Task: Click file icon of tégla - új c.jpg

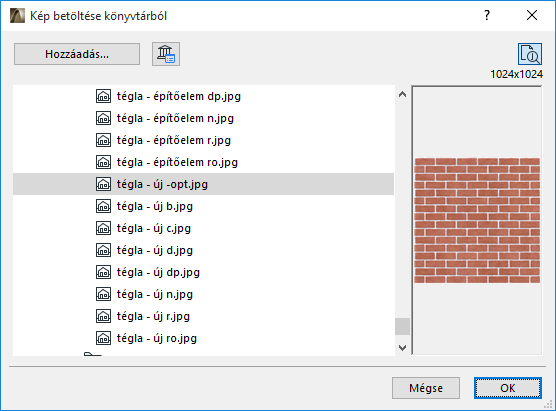Action: point(104,228)
